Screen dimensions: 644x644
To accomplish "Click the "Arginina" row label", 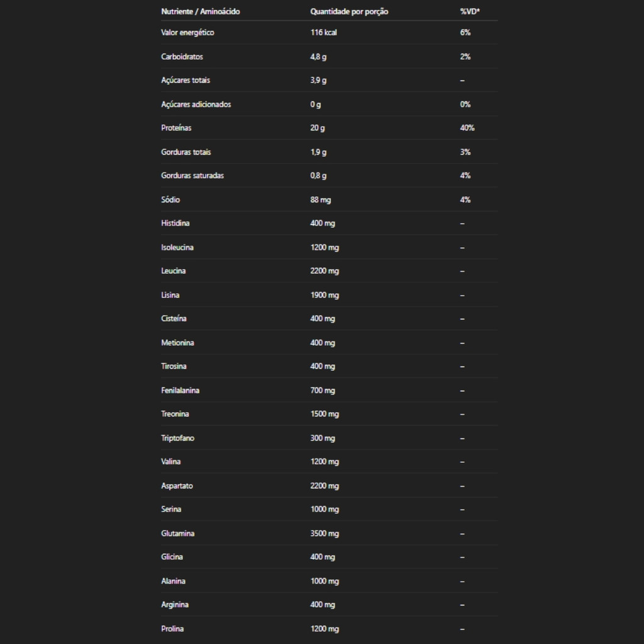I will [x=175, y=604].
